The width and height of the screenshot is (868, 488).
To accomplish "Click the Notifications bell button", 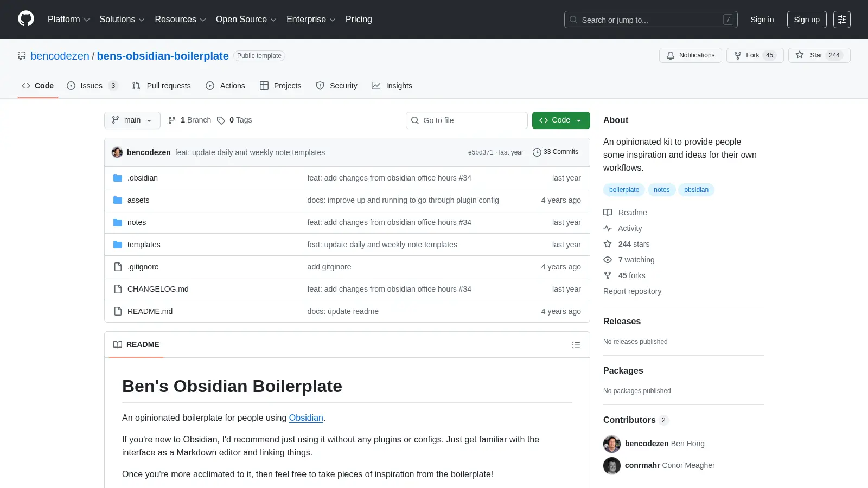I will (691, 55).
